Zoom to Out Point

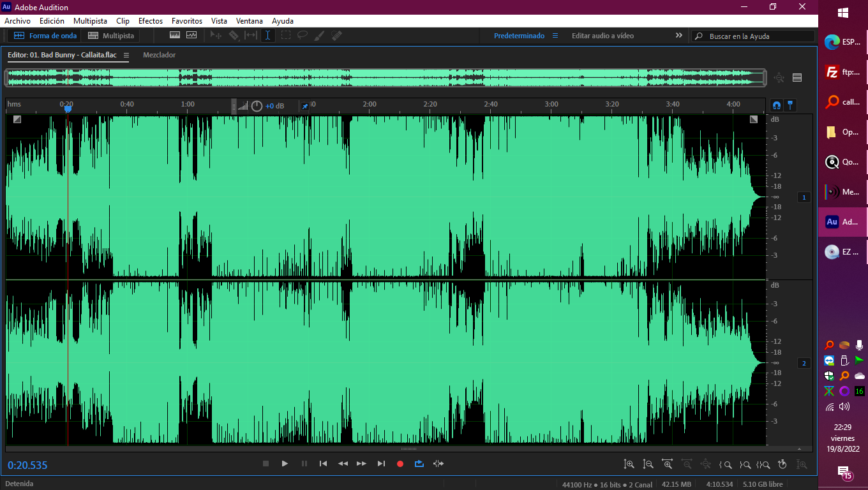point(744,464)
